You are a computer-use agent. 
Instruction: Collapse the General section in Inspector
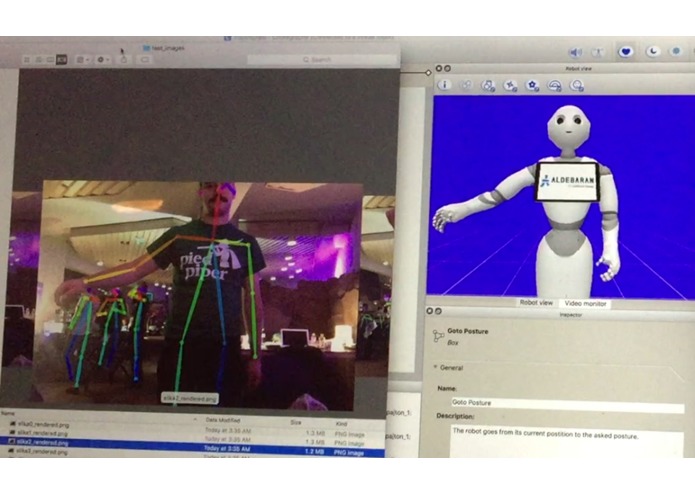pos(435,367)
